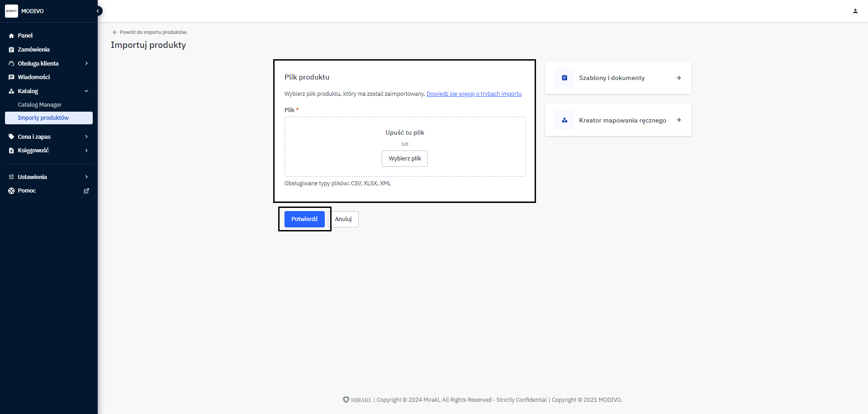Screen dimensions: 868x414
Task: Expand the Cena i zapas submenu
Action: coord(86,136)
